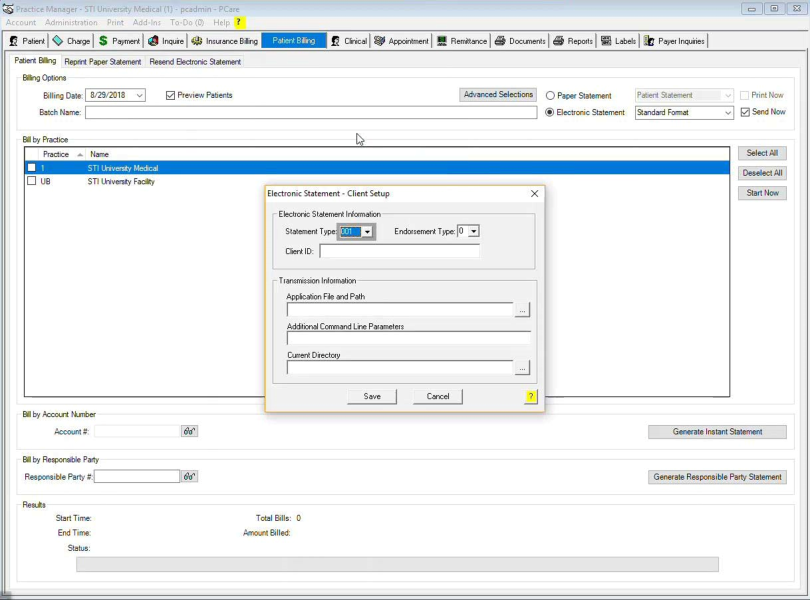Click the Client ID text field

(399, 252)
